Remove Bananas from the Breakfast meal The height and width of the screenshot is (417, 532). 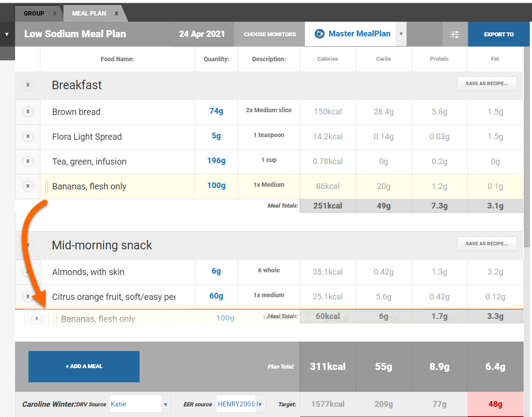(28, 186)
